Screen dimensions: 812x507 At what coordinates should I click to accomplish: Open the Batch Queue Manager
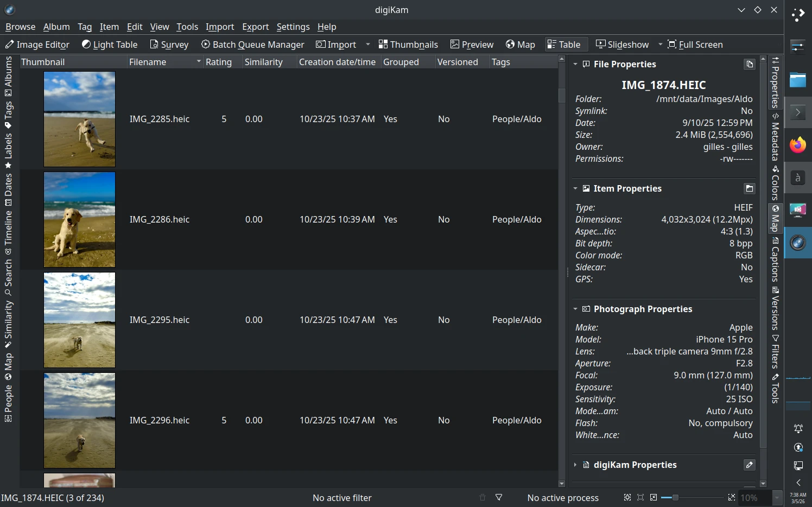(252, 44)
